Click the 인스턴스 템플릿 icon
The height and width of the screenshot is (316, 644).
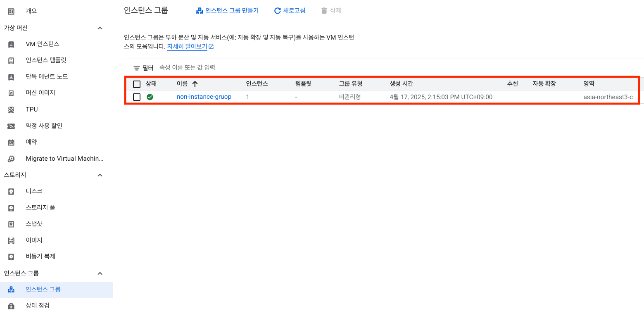click(11, 60)
